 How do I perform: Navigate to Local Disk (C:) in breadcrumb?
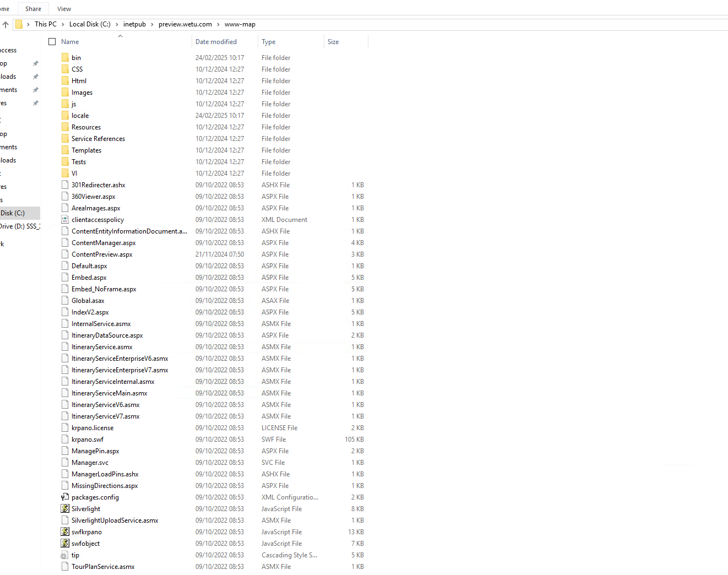point(90,24)
